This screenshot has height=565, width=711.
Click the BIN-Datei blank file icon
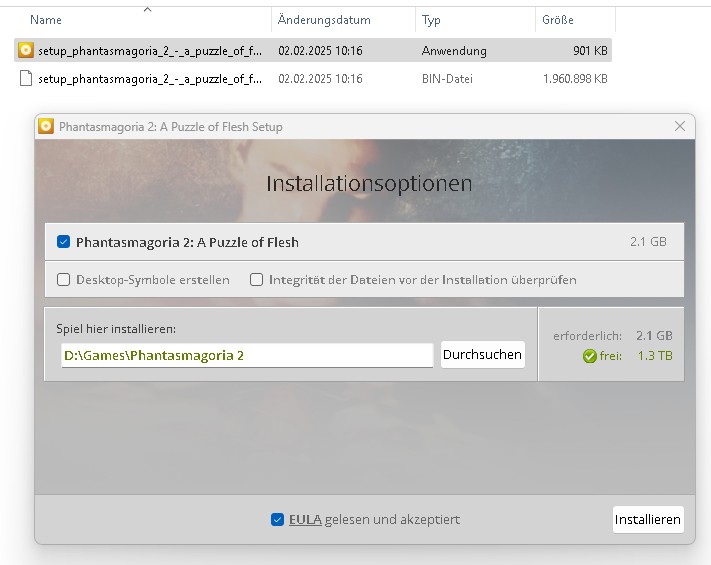26,78
